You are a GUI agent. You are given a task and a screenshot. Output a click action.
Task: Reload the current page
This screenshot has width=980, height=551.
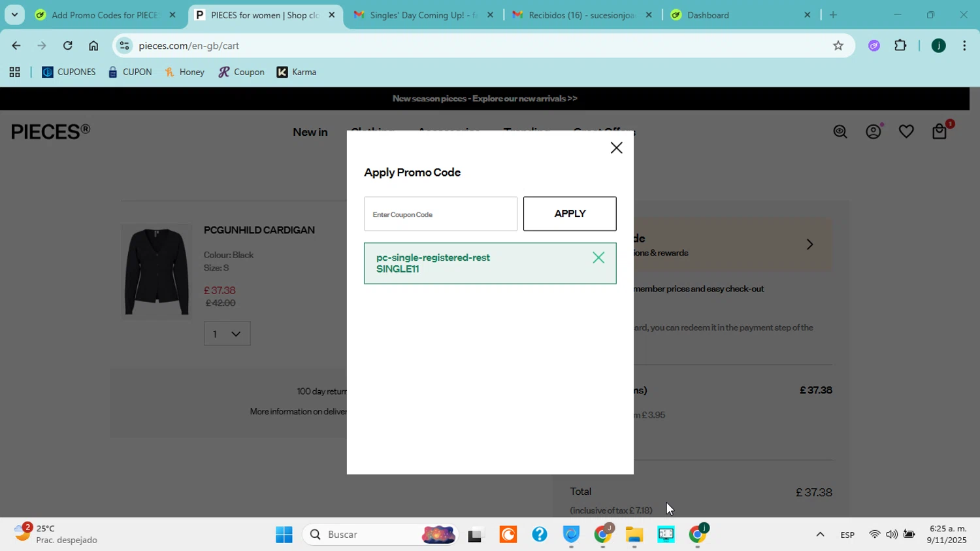coord(67,46)
